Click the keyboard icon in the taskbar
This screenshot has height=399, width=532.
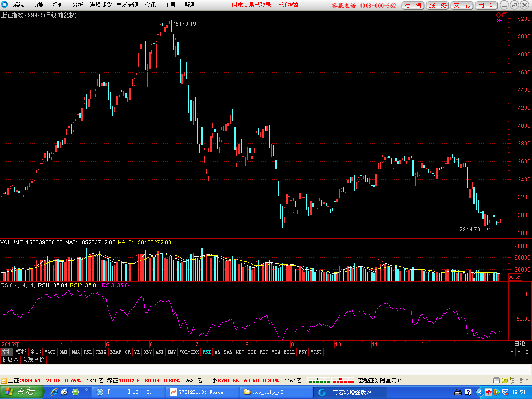click(x=458, y=392)
